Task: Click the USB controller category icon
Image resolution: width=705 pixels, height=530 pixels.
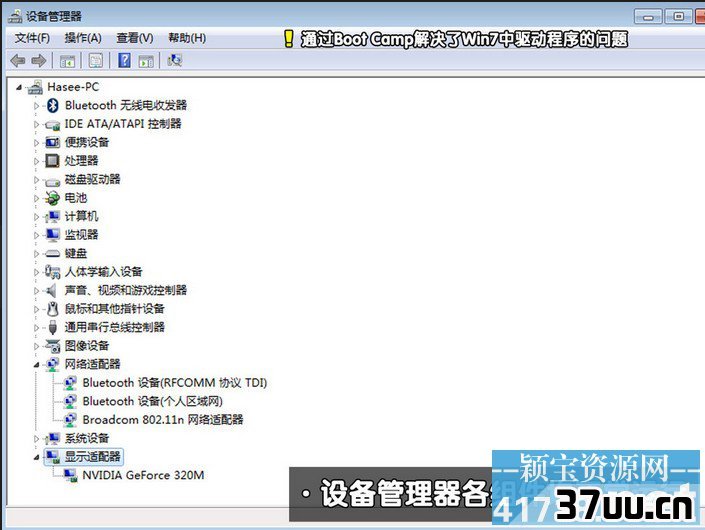Action: 53,327
